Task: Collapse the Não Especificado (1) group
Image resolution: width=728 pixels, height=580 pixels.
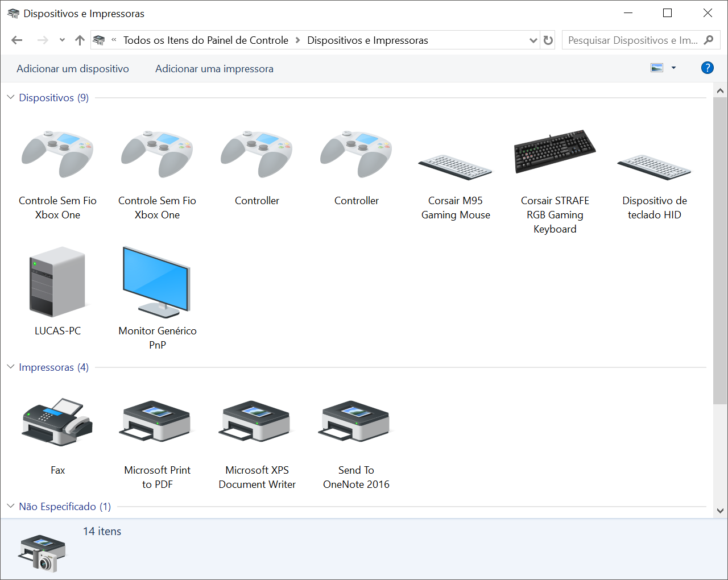Action: click(11, 506)
